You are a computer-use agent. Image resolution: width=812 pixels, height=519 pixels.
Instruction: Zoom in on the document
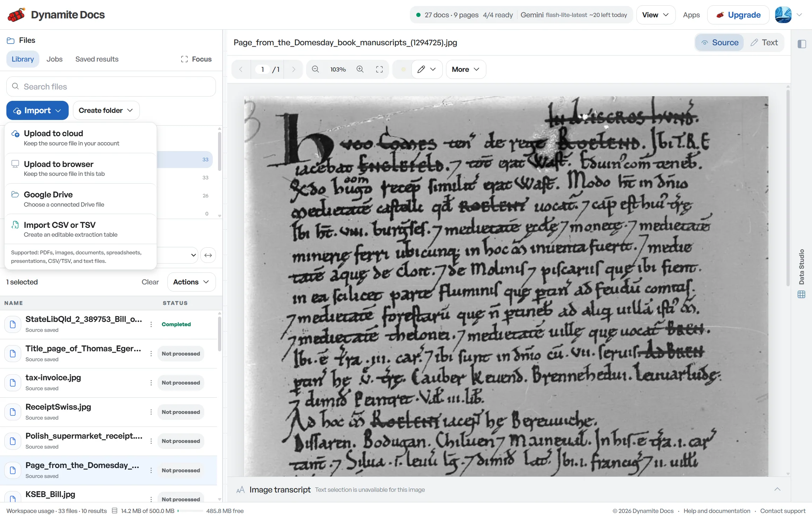point(360,69)
